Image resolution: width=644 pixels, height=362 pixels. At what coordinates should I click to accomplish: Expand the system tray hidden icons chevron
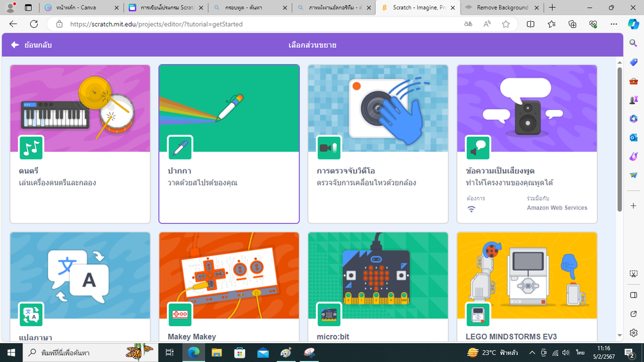pos(532,353)
